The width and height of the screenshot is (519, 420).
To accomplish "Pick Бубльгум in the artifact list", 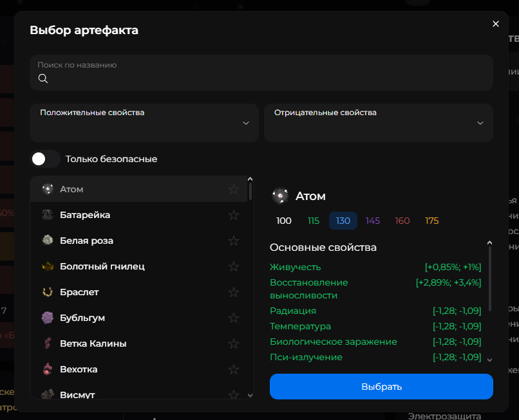I will [138, 318].
